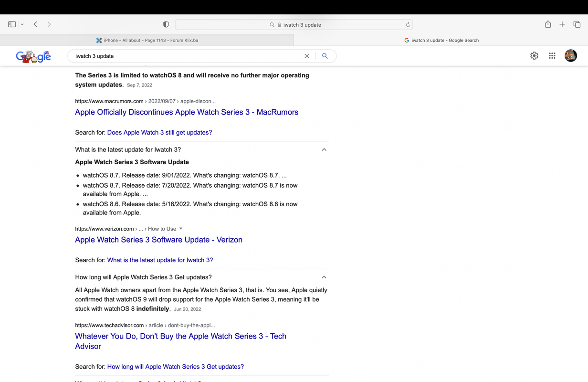Click the Sep 7, 2022 date text
Image resolution: width=588 pixels, height=382 pixels.
139,85
